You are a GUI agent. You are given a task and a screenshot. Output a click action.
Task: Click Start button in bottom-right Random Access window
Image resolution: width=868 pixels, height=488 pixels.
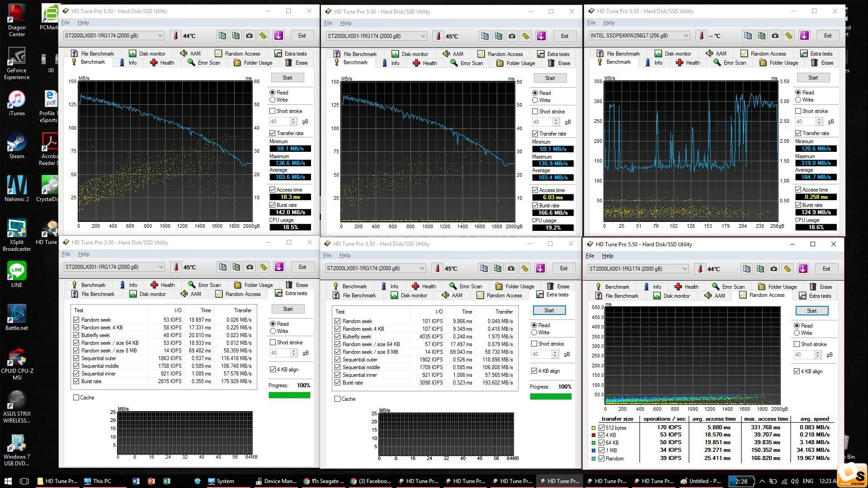(811, 311)
